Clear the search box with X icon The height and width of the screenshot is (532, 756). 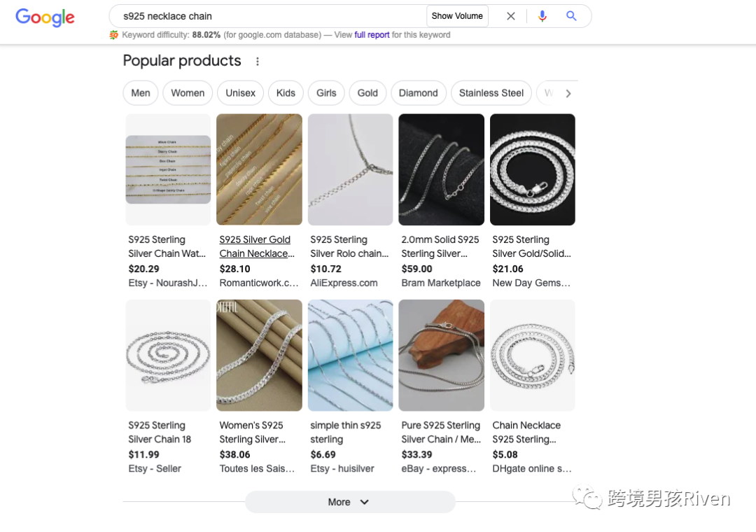tap(511, 16)
